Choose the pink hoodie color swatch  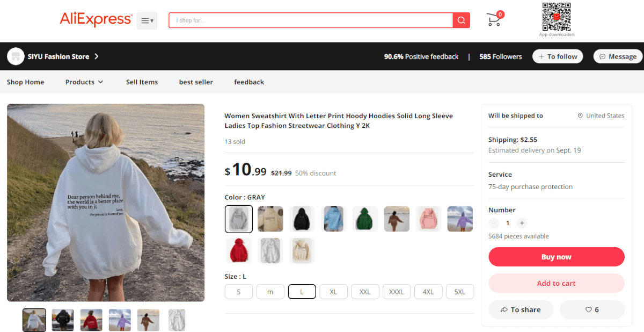(428, 219)
